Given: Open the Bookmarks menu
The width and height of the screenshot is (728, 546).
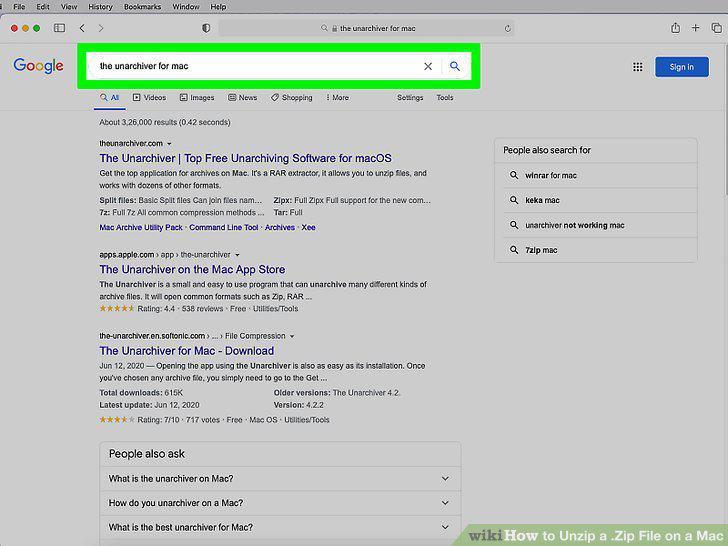Looking at the screenshot, I should click(143, 6).
